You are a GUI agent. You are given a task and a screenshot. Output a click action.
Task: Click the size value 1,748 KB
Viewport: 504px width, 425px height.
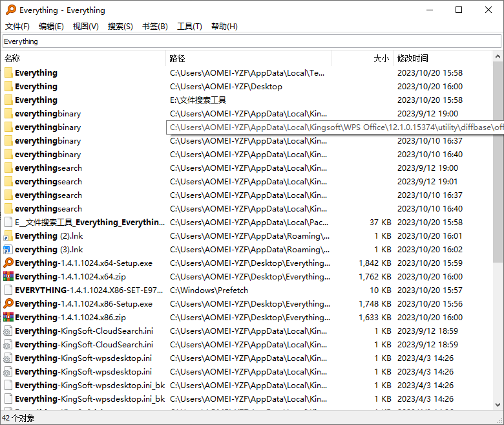tap(375, 303)
